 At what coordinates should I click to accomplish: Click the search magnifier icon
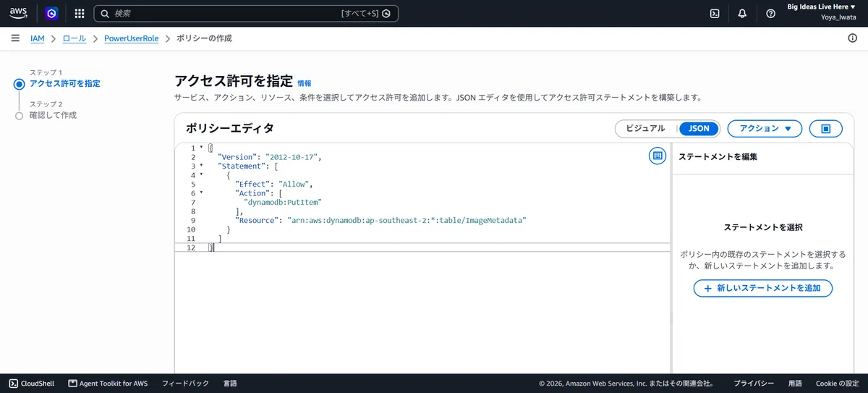tap(105, 13)
